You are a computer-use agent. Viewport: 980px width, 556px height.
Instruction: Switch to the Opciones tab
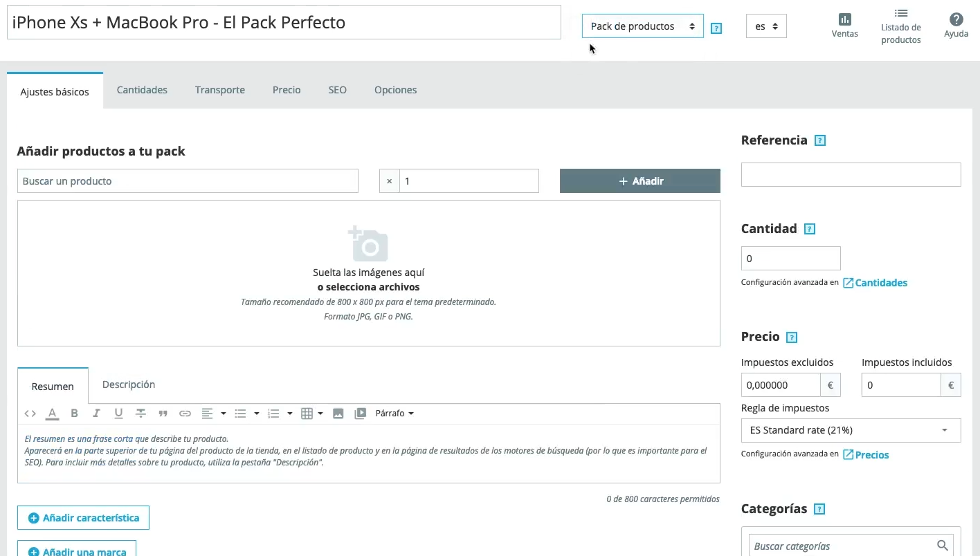(395, 90)
